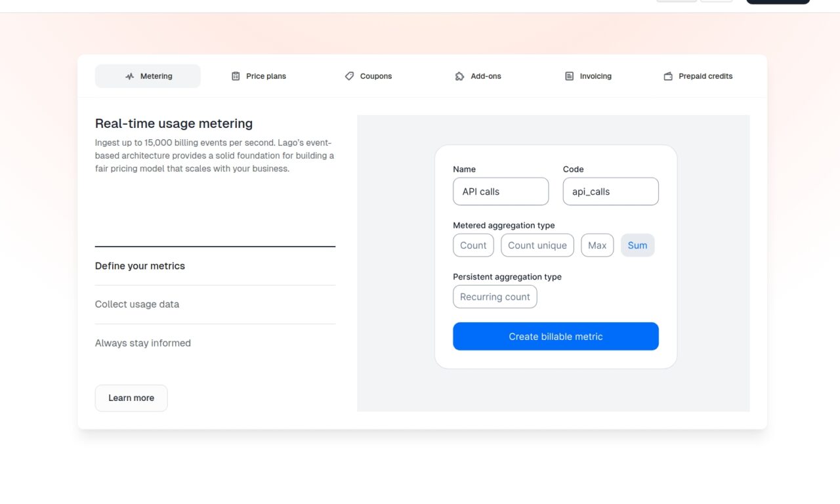Click the Coupons tag icon
Image resolution: width=840 pixels, height=504 pixels.
pyautogui.click(x=349, y=76)
